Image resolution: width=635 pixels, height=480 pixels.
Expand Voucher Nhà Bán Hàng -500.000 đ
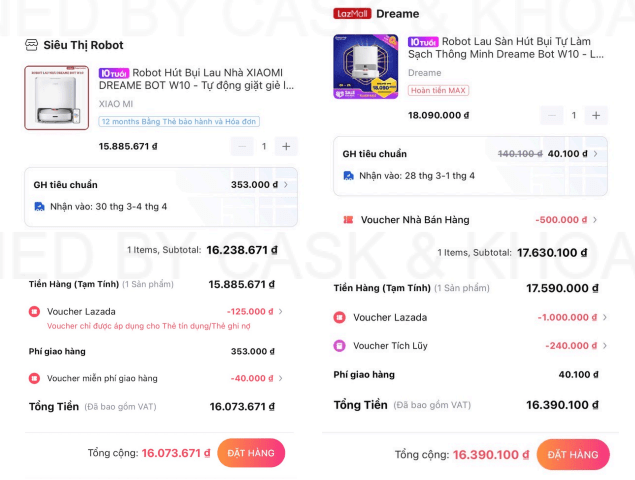coord(595,220)
